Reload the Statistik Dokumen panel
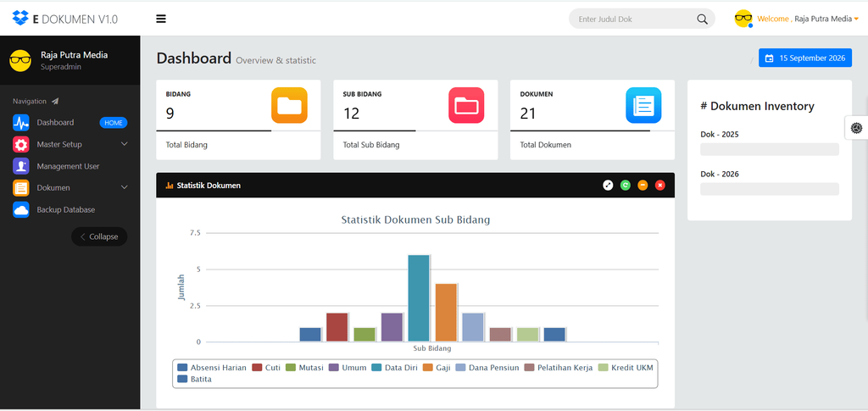Viewport: 868px width, 411px height. [x=625, y=186]
